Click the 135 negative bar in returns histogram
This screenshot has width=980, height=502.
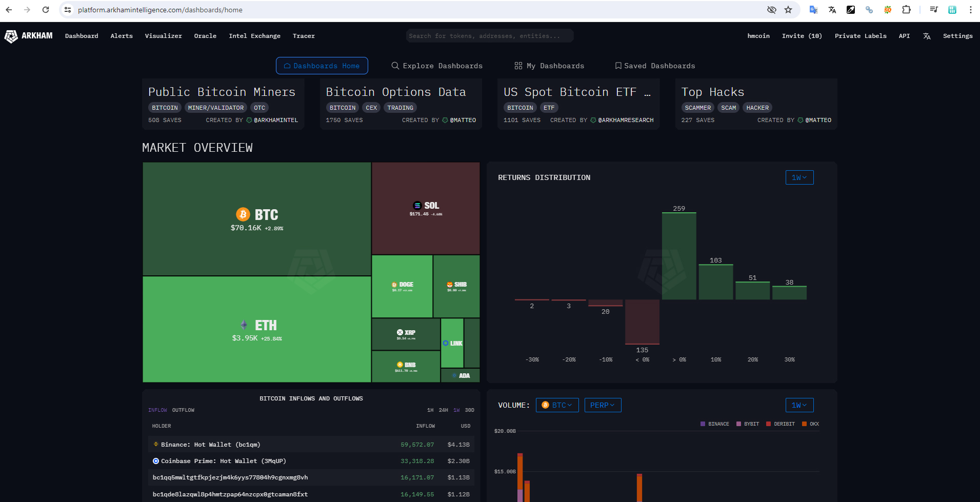click(x=642, y=322)
